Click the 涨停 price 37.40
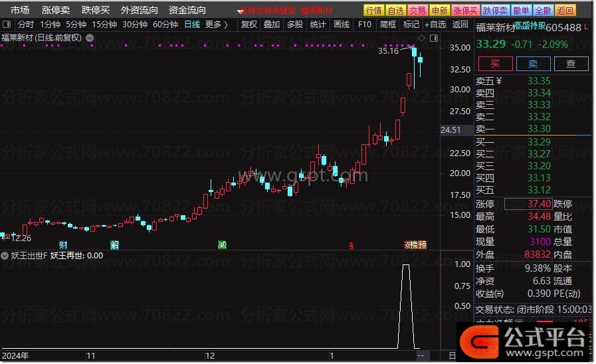Image resolution: width=596 pixels, height=364 pixels. point(539,204)
